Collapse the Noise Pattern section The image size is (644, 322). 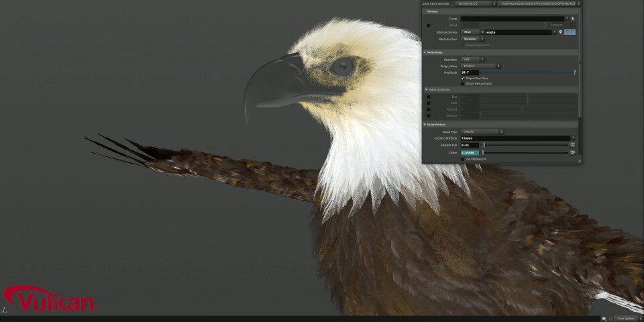425,125
